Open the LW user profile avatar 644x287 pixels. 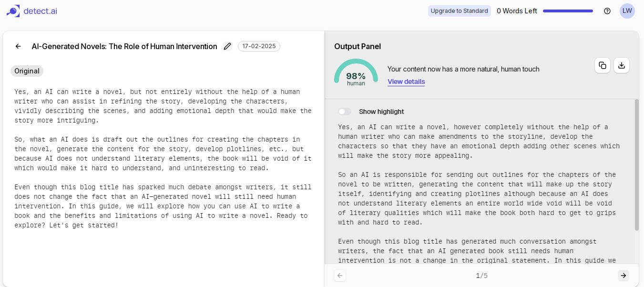tap(627, 11)
